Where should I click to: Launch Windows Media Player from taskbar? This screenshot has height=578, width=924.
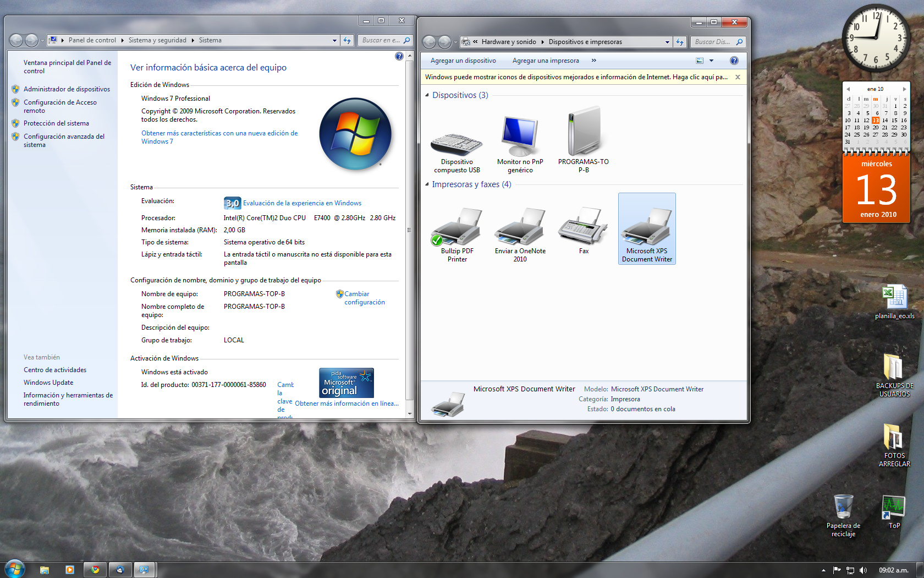(70, 570)
